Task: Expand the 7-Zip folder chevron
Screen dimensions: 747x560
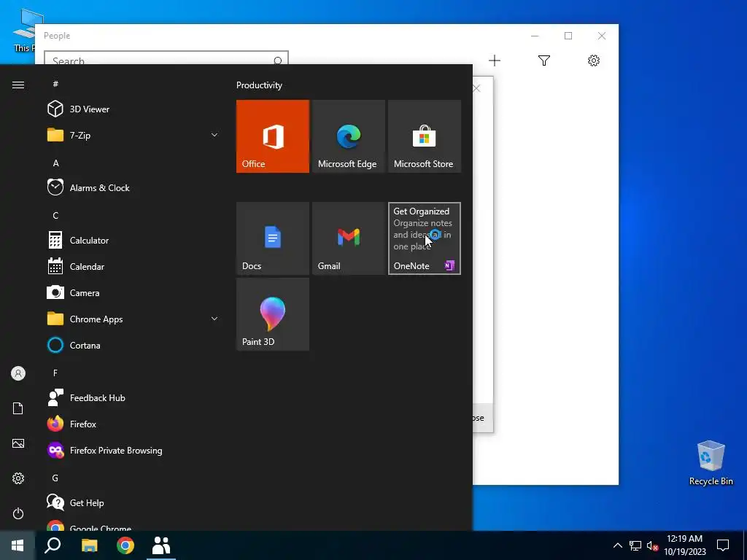Action: click(x=214, y=135)
